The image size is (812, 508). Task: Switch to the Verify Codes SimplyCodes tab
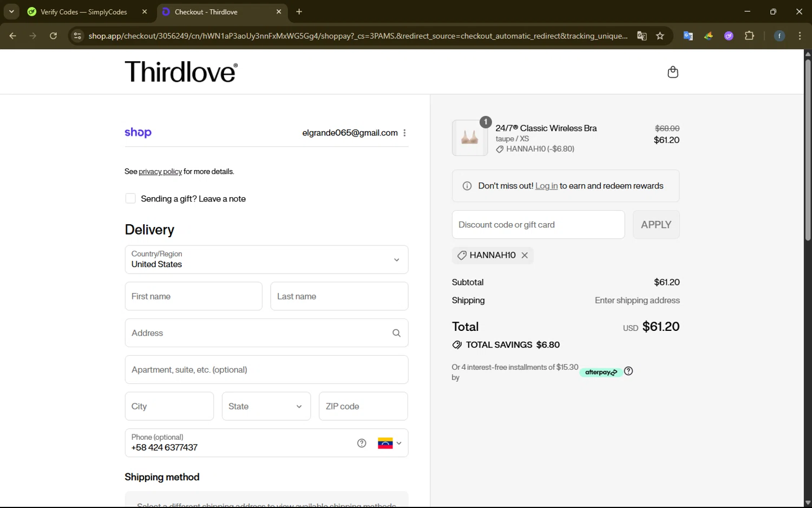84,12
